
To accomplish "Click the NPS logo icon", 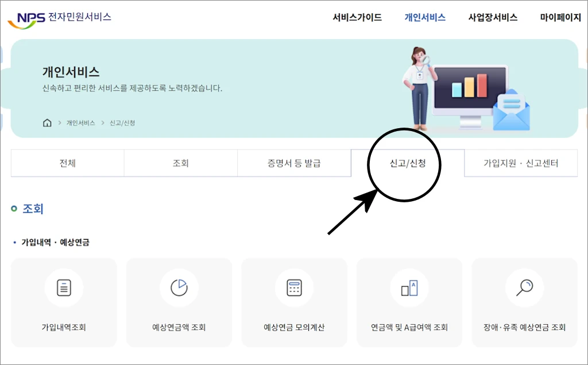I will [26, 20].
